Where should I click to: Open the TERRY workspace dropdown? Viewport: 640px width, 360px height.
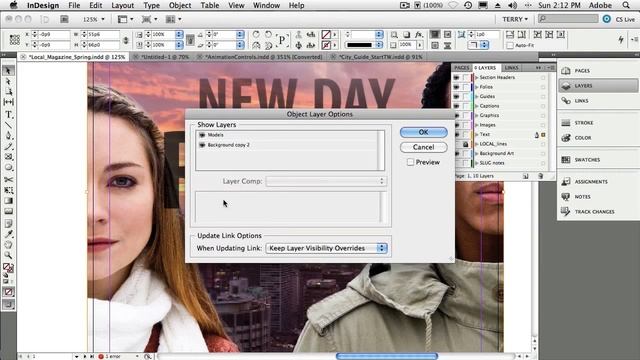[515, 19]
